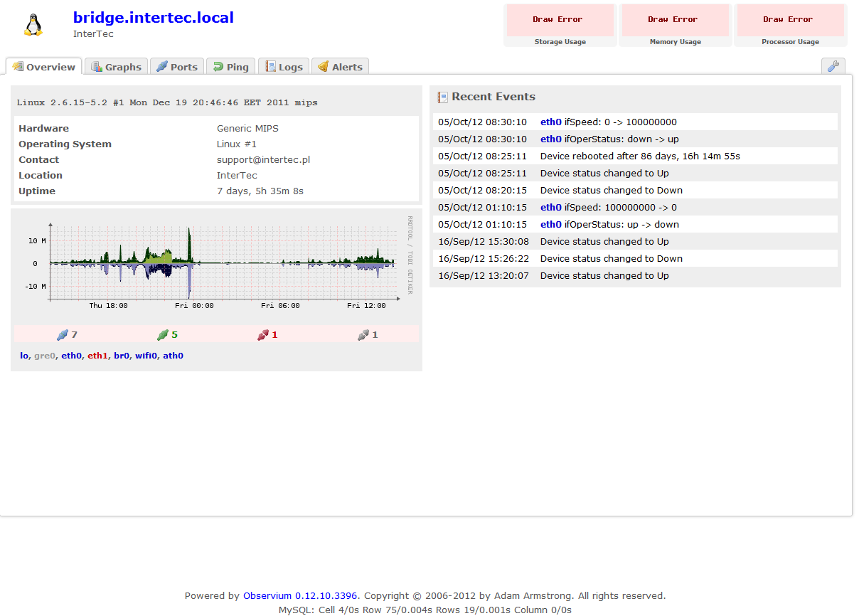Switch to the Graphs tab
The height and width of the screenshot is (616, 859).
pos(117,67)
